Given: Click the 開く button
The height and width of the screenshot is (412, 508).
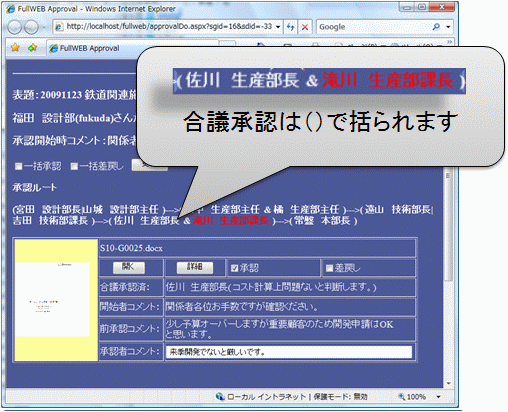Looking at the screenshot, I should tap(129, 267).
